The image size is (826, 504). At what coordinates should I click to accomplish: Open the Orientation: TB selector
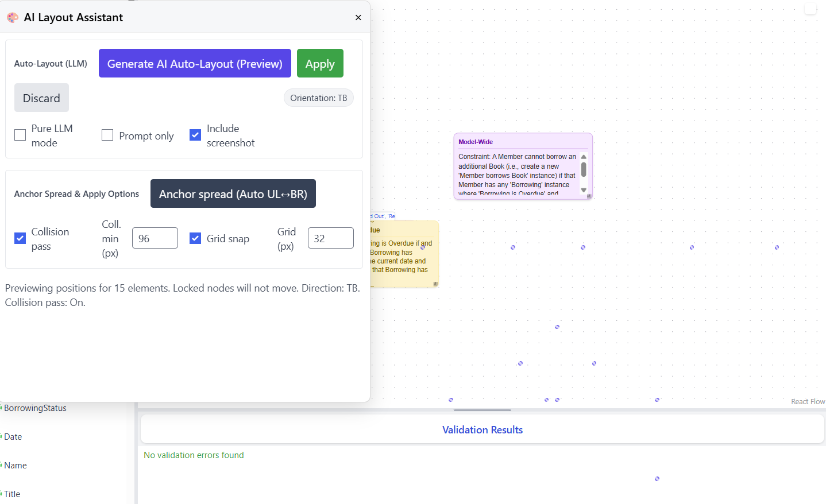pyautogui.click(x=318, y=98)
